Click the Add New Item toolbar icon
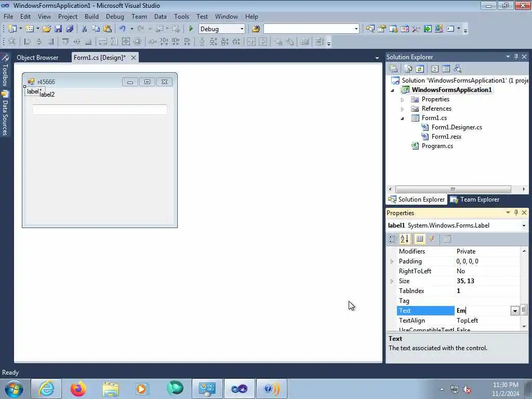 [x=30, y=29]
